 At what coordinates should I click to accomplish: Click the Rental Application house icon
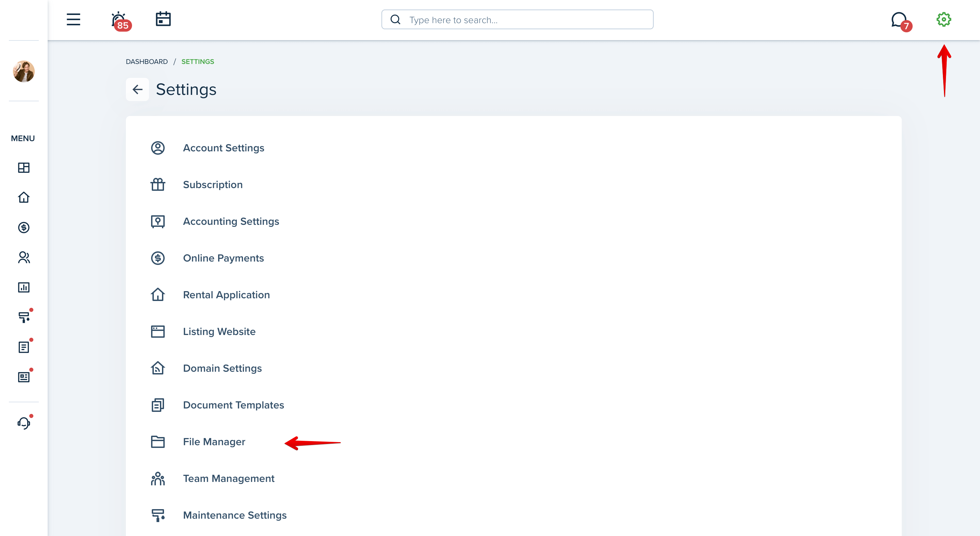pos(158,295)
